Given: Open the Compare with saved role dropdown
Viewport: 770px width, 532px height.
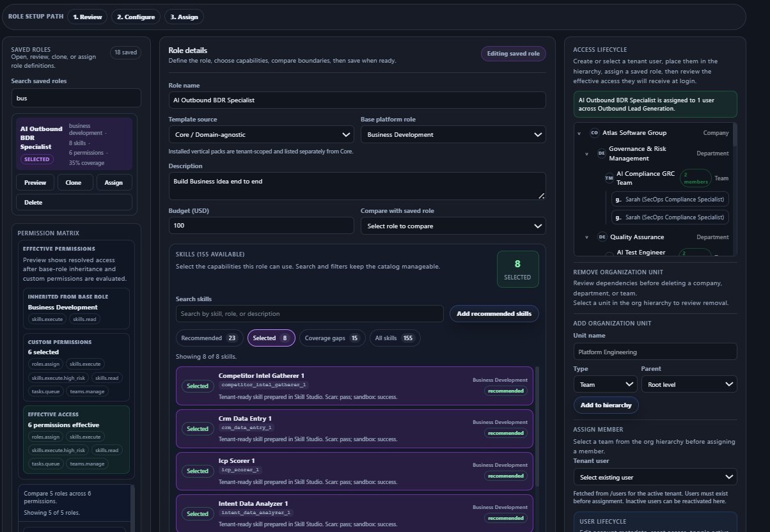Looking at the screenshot, I should (x=453, y=226).
